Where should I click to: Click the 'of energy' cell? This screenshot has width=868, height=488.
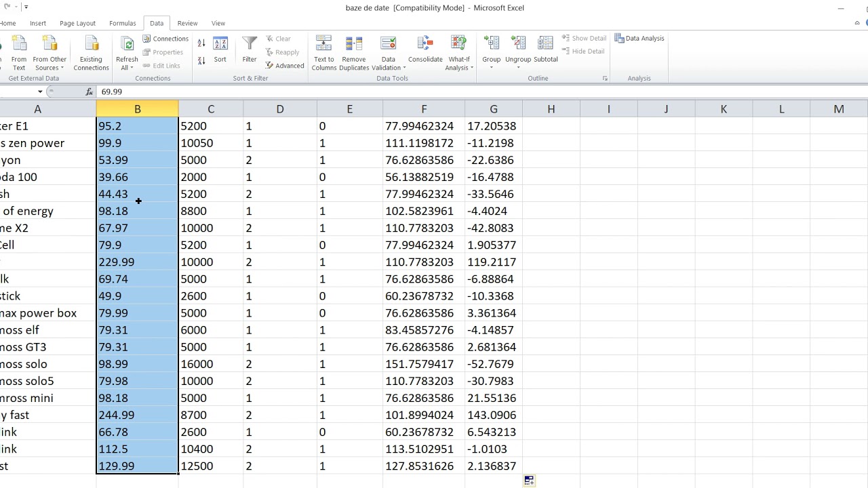(x=47, y=211)
